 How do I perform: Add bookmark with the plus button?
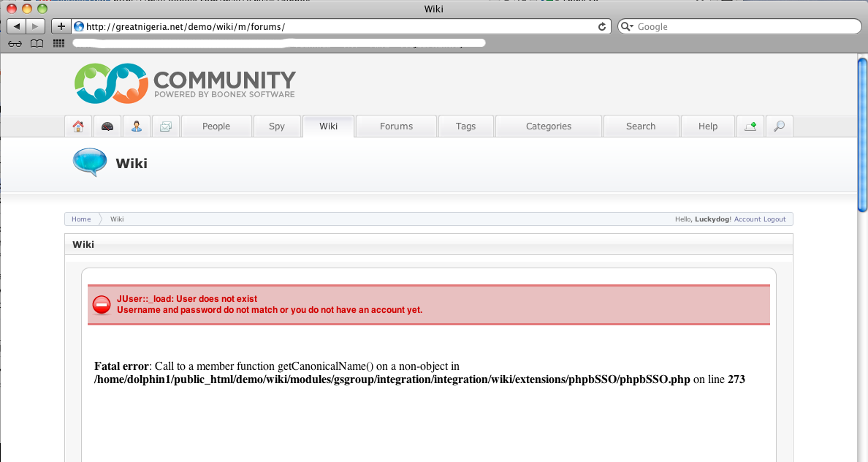[x=61, y=26]
